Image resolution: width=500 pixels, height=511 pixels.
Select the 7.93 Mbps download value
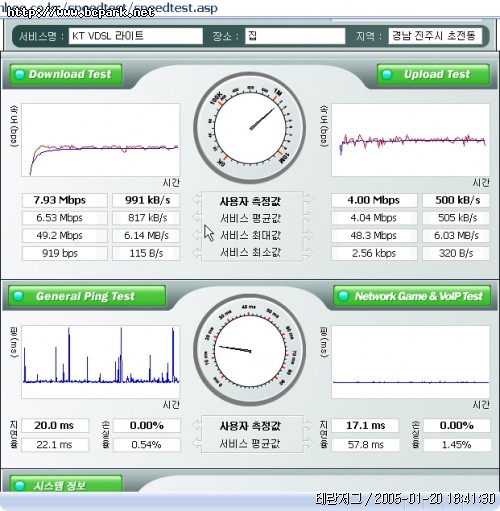tap(65, 200)
